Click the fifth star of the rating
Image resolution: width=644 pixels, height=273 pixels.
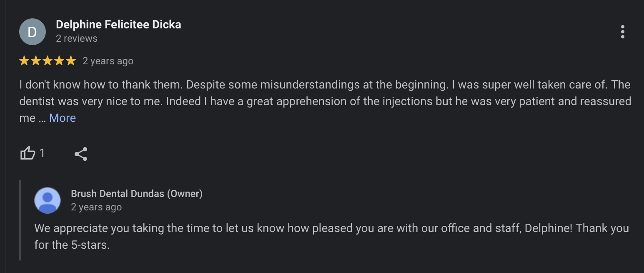click(71, 61)
